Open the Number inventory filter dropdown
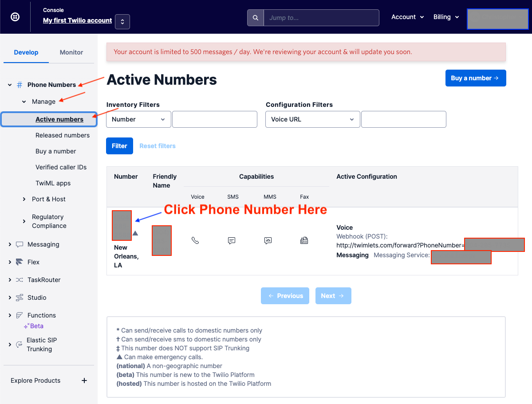Image resolution: width=532 pixels, height=404 pixels. (x=138, y=119)
